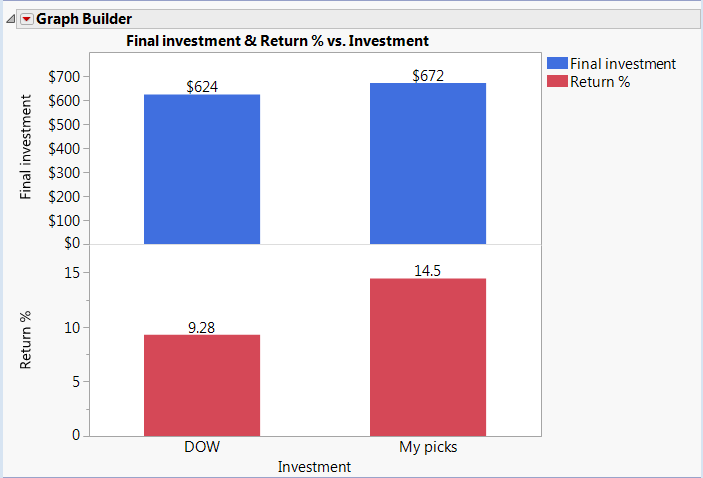Click the 15 tick label on Return axis
703x478 pixels.
[72, 273]
